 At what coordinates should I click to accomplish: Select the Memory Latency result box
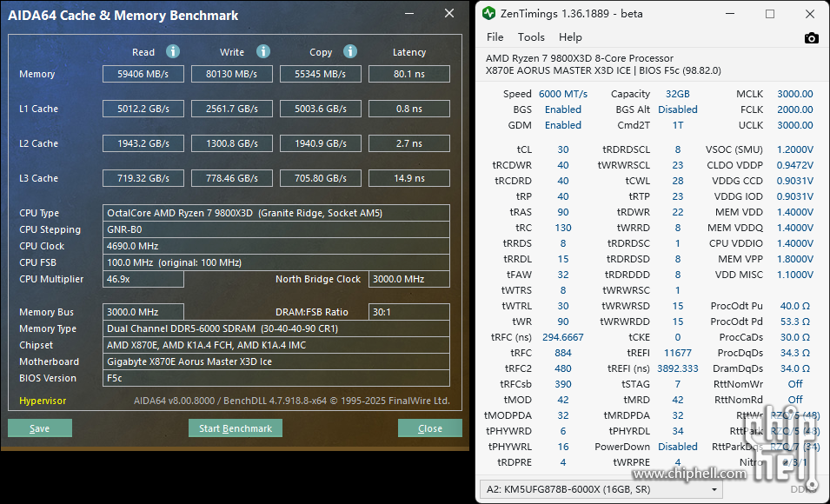click(408, 75)
